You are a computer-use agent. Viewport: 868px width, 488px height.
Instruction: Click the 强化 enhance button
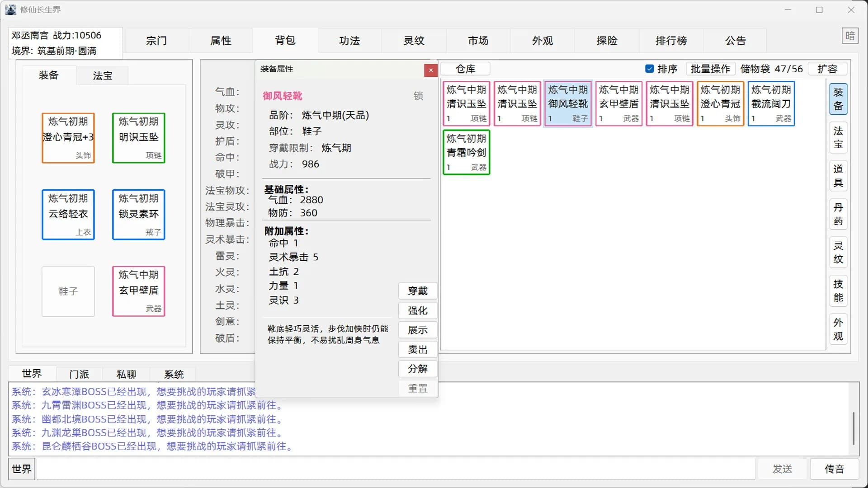pyautogui.click(x=418, y=310)
